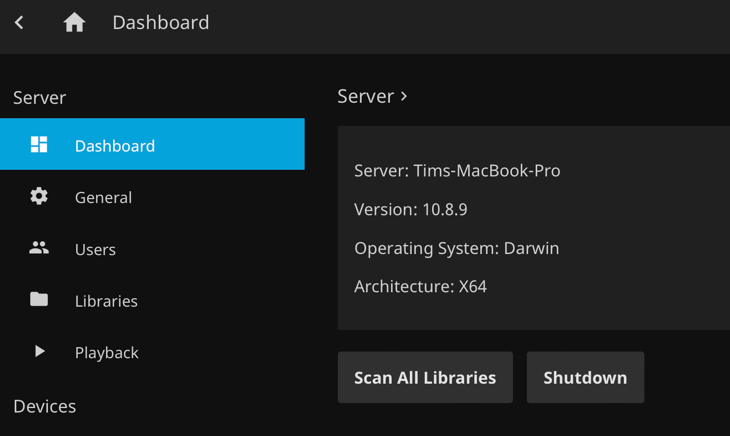Image resolution: width=730 pixels, height=436 pixels.
Task: Click the Tims-MacBook-Pro server name text
Action: 486,171
